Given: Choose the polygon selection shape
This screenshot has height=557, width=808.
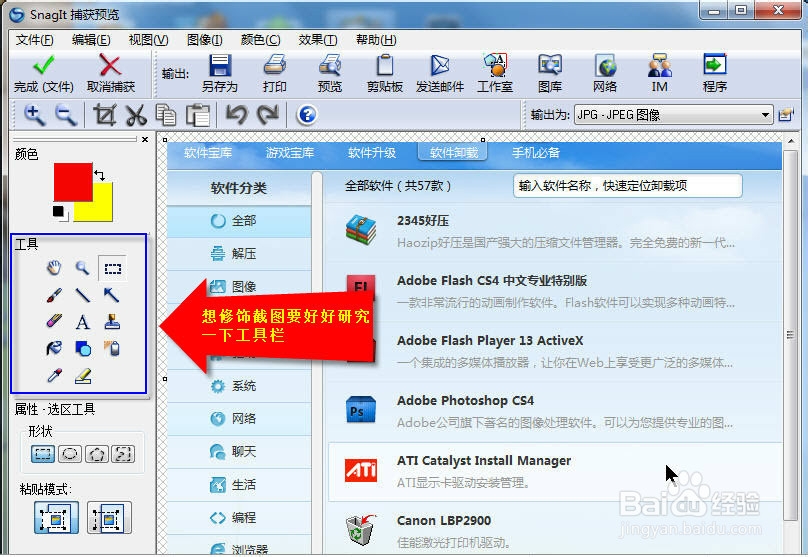Looking at the screenshot, I should coord(96,454).
